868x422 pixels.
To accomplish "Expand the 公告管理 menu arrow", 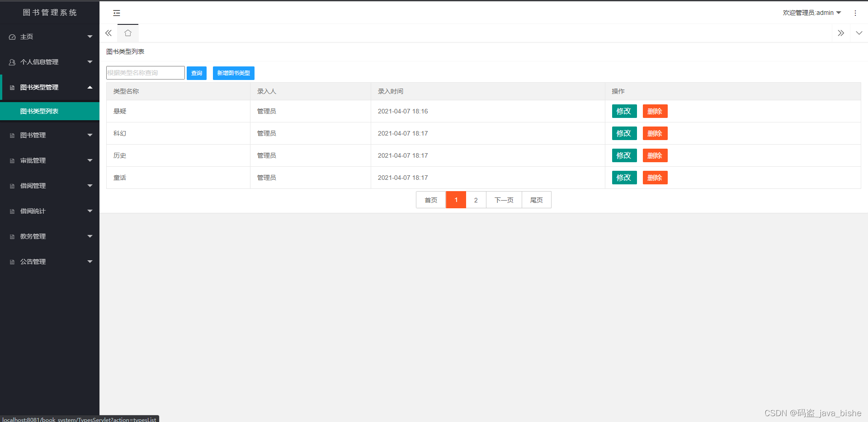I will [90, 262].
